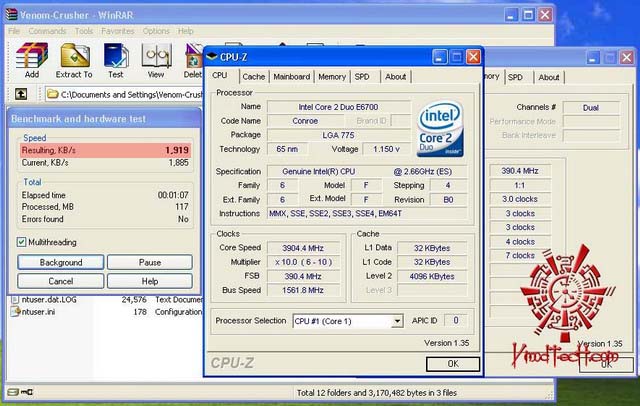Toggle the Multithreading checkbox
This screenshot has height=406, width=640.
click(x=21, y=242)
